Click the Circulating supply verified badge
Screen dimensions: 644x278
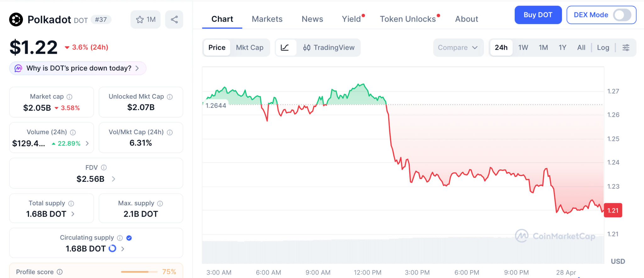(129, 238)
